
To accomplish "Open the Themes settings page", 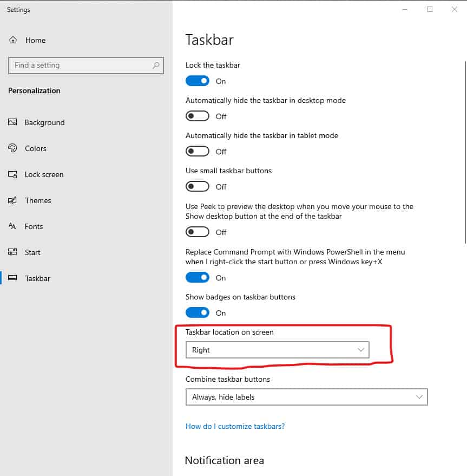I will 38,200.
